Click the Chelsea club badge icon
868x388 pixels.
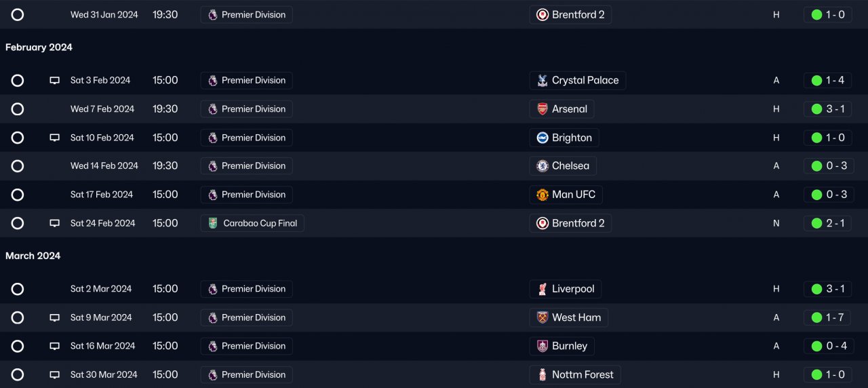(x=542, y=166)
